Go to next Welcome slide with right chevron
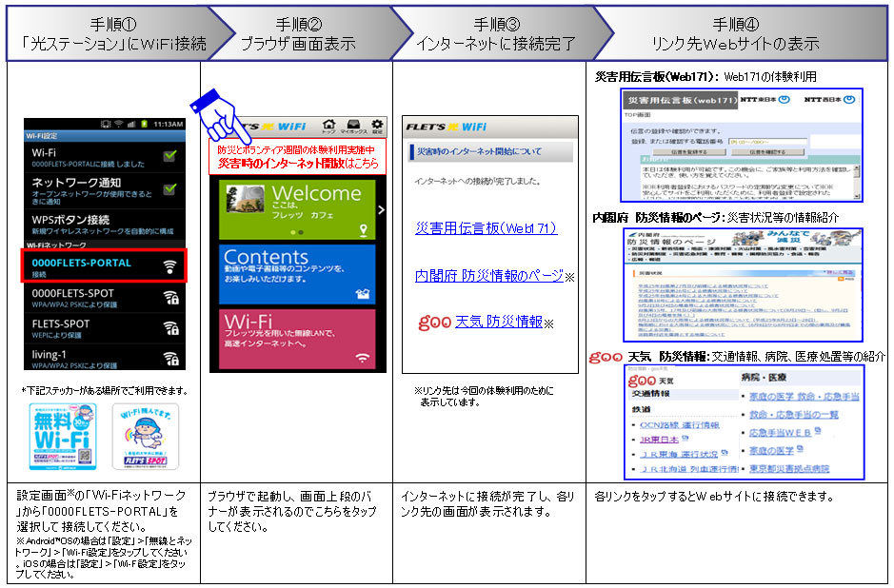The width and height of the screenshot is (894, 588). pos(381,210)
